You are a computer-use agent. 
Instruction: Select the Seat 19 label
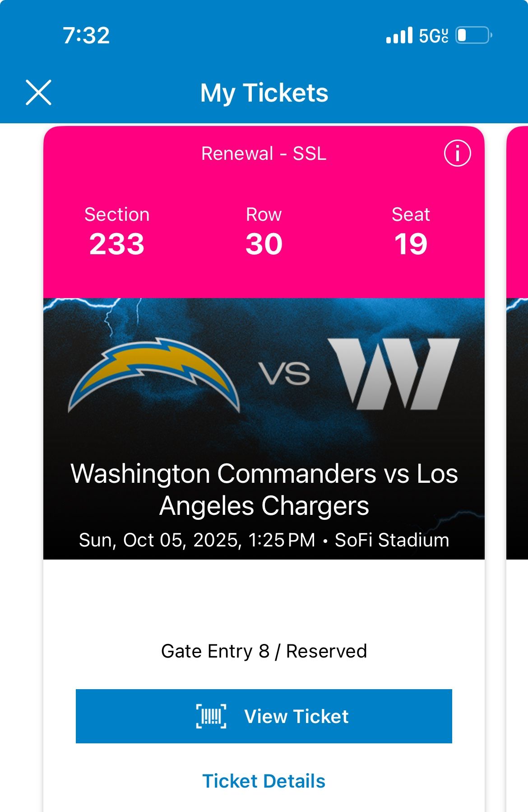pos(411,233)
